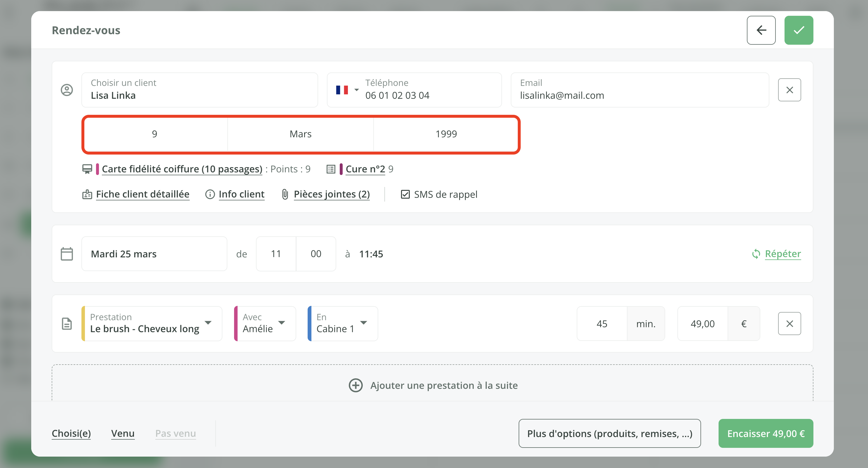This screenshot has height=468, width=868.
Task: Click the Mars birth month field
Action: tap(300, 134)
